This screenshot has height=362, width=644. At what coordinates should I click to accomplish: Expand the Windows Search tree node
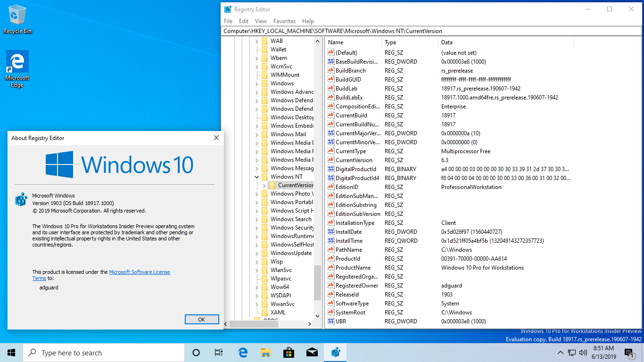[257, 219]
